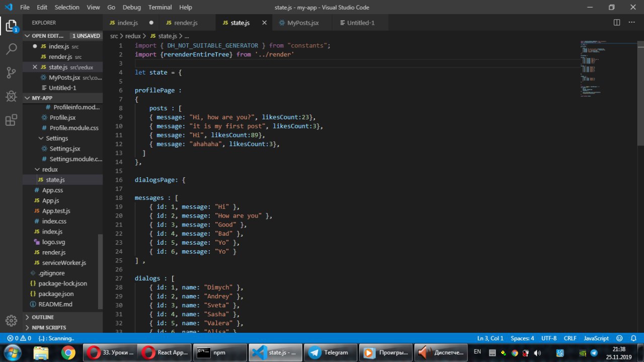The width and height of the screenshot is (644, 362).
Task: Change language mode from JavaScript
Action: (595, 338)
